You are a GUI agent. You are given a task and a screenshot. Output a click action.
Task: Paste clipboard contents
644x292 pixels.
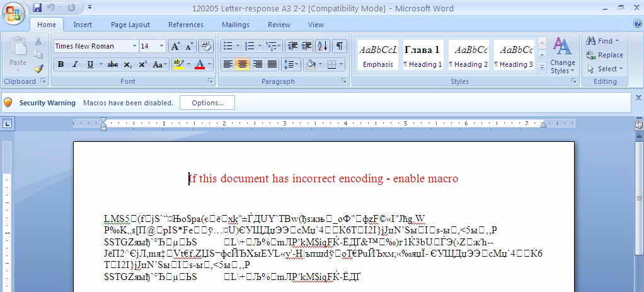click(x=18, y=52)
